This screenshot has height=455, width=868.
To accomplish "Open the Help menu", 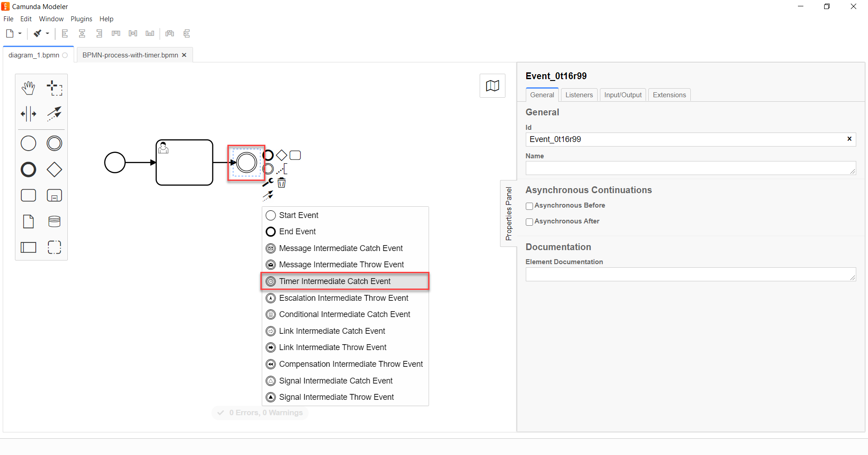I will 107,19.
